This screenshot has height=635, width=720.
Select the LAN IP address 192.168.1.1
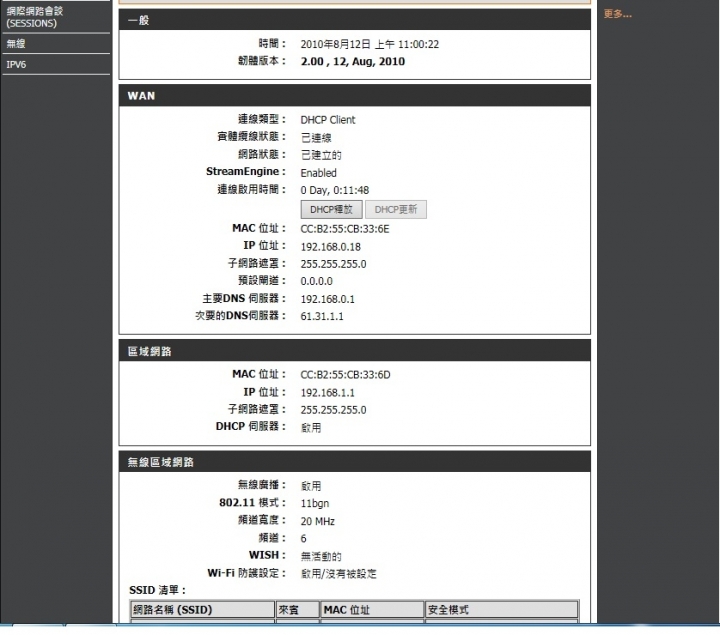[327, 393]
